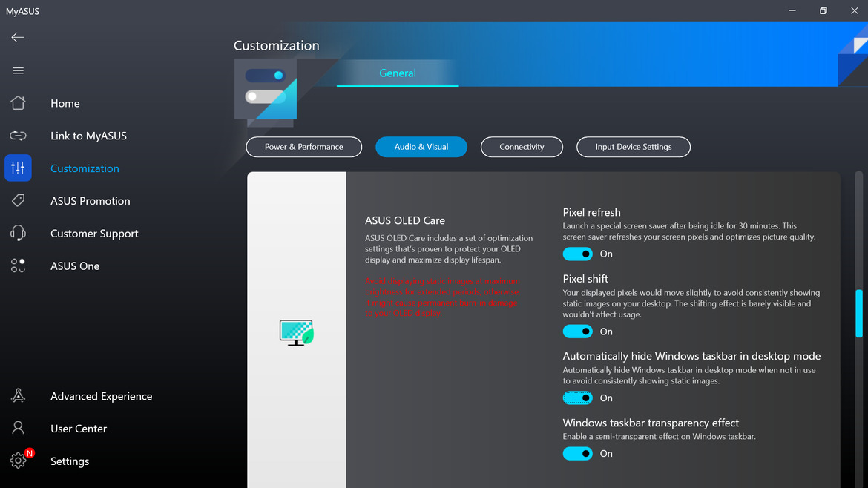Open Customer Support page
Image resolution: width=868 pixels, height=488 pixels.
click(94, 234)
